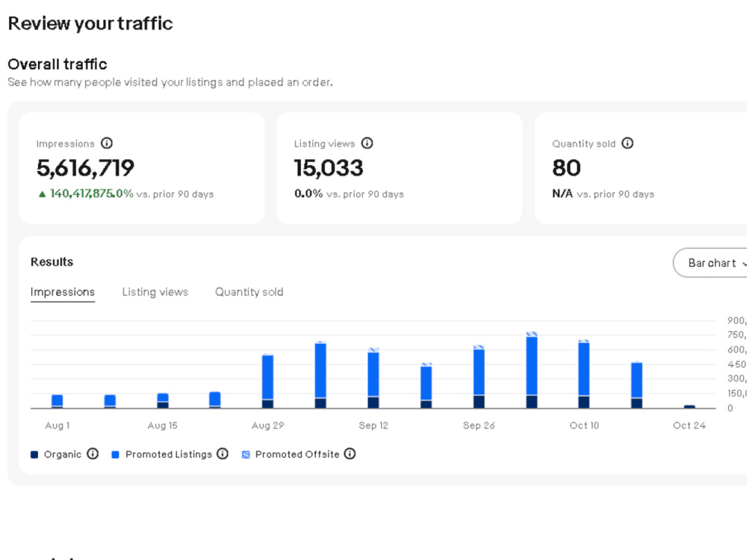The height and width of the screenshot is (560, 747).
Task: Open info icon next to Impressions
Action: 107,143
